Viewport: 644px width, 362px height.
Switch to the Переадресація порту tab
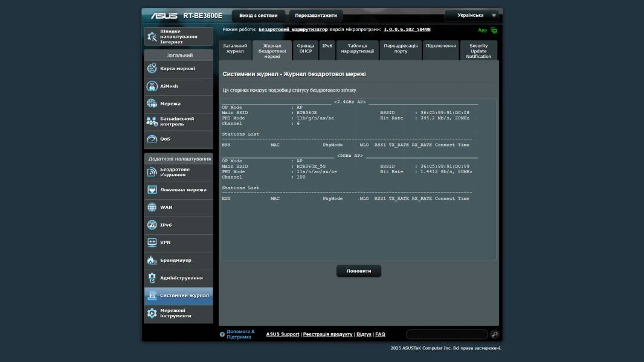coord(401,51)
